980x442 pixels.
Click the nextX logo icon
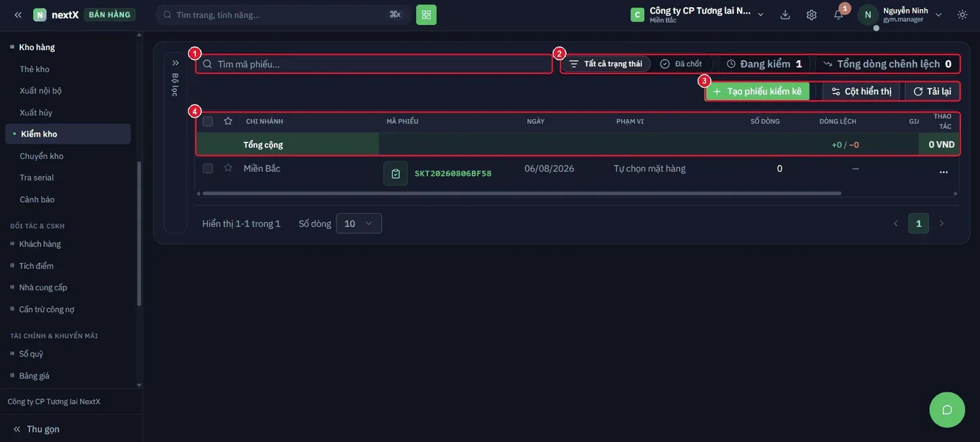[40, 14]
